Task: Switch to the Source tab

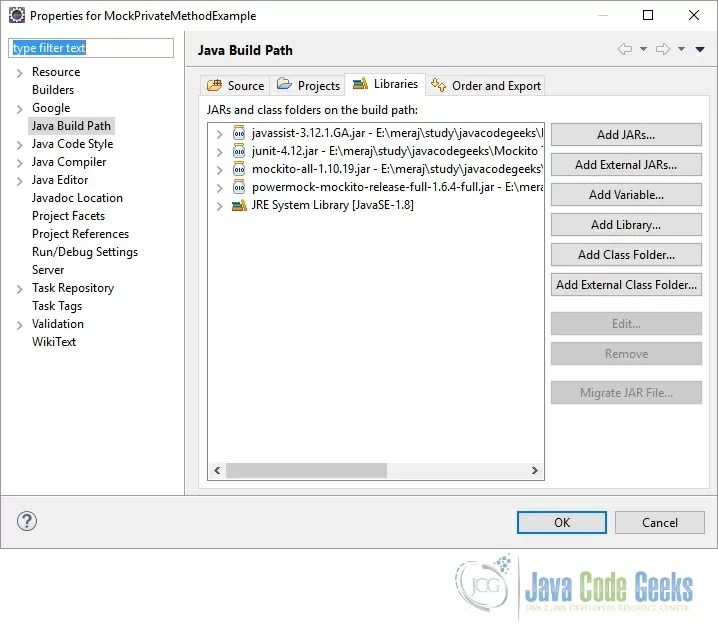Action: point(235,86)
